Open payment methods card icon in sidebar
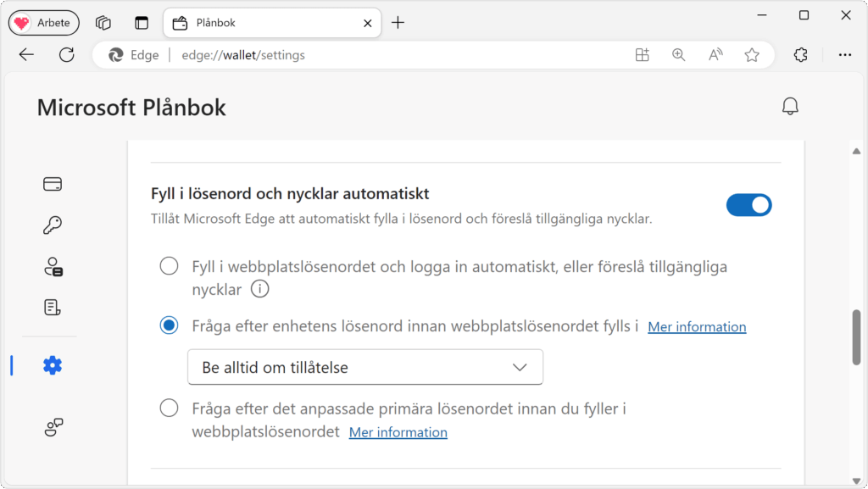Viewport: 868px width, 489px height. (x=53, y=184)
